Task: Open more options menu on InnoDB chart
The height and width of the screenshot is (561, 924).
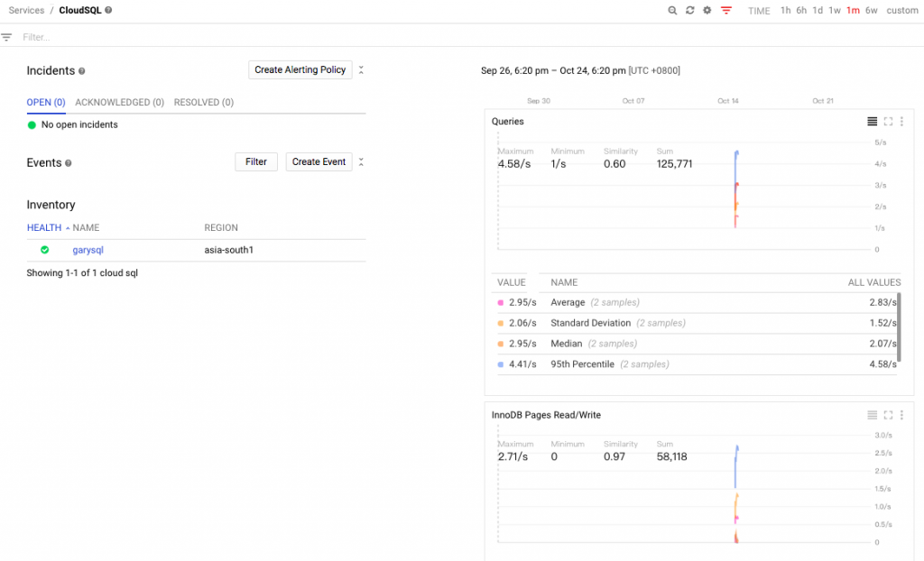Action: tap(901, 415)
